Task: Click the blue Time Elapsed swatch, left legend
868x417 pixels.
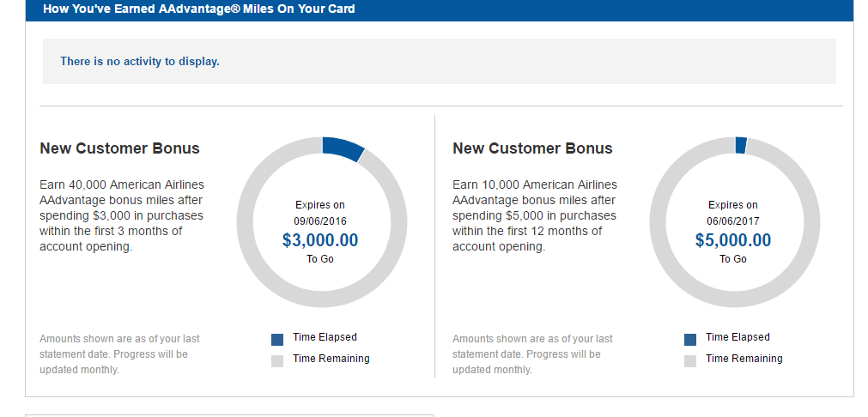Action: tap(277, 339)
